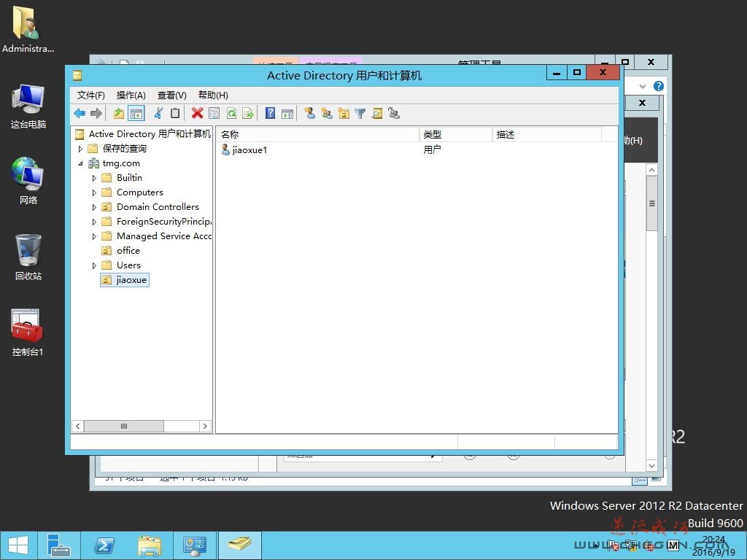Viewport: 747px width, 560px height.
Task: Click the red X Delete icon
Action: click(x=197, y=113)
